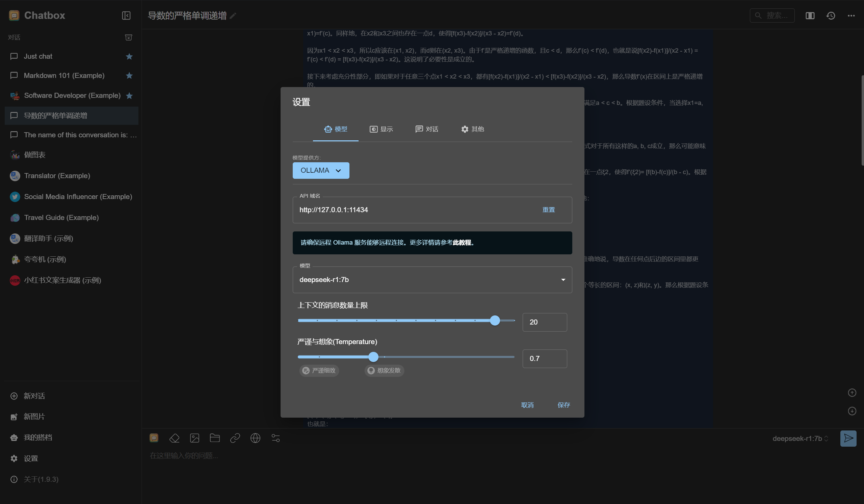This screenshot has width=864, height=504.
Task: Collapse the Chatbox sidebar panel icon
Action: pos(126,16)
